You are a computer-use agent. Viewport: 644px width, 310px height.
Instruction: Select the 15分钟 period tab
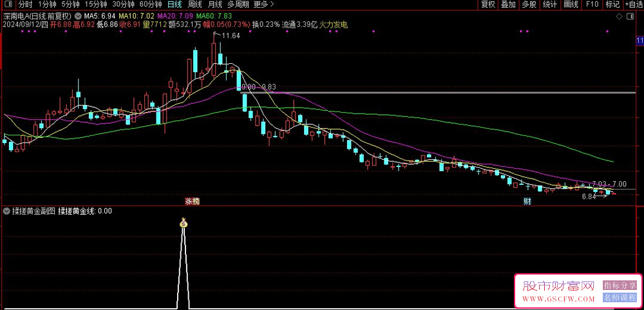(96, 5)
